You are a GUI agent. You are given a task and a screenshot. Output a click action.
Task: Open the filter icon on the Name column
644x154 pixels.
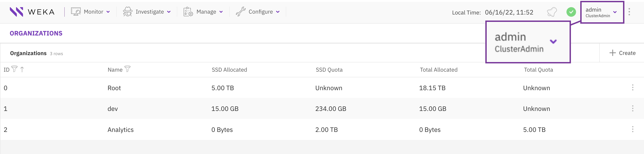click(x=127, y=69)
